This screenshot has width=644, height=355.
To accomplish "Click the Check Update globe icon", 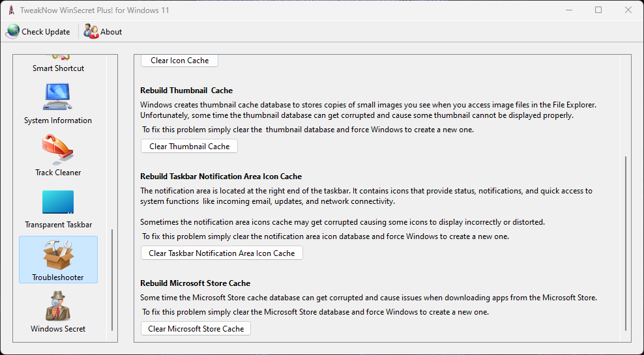I will [12, 32].
